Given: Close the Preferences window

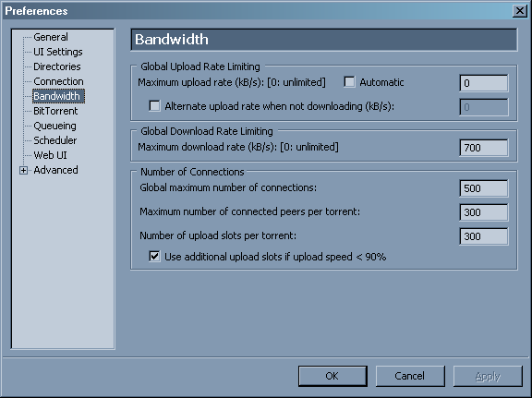Looking at the screenshot, I should [x=519, y=11].
